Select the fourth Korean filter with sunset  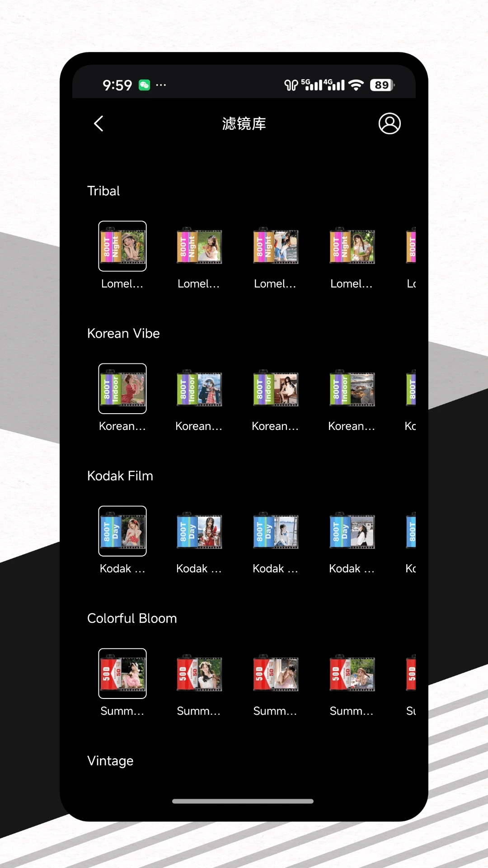[352, 389]
